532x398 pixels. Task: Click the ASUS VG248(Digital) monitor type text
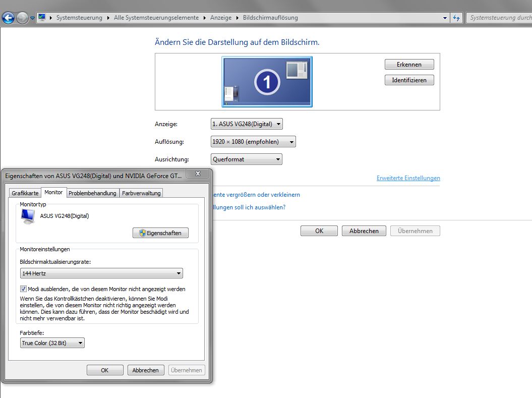tap(65, 216)
